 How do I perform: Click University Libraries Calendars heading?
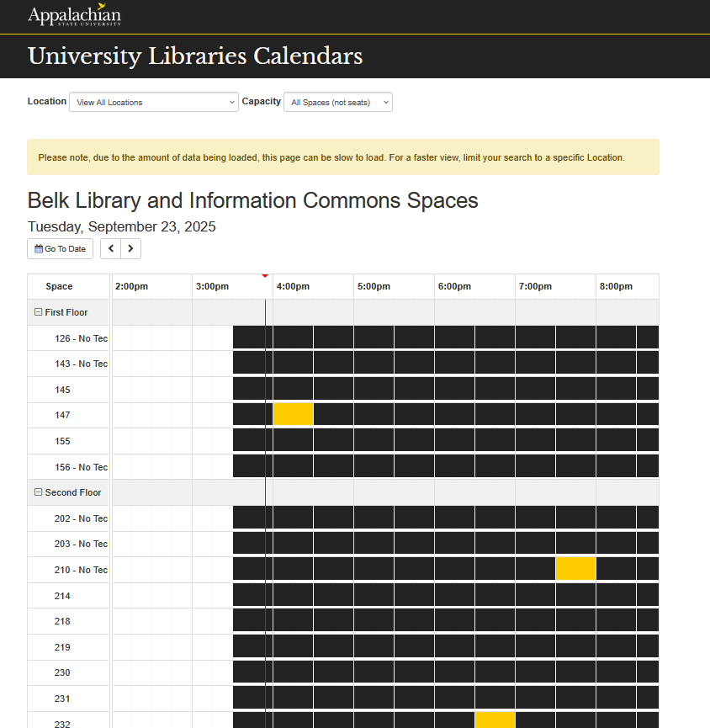tap(195, 56)
